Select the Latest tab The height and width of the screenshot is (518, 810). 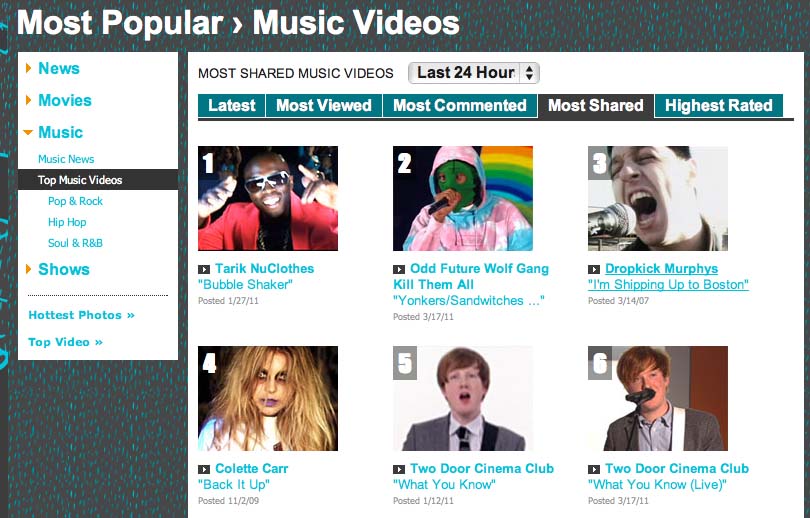tap(231, 105)
